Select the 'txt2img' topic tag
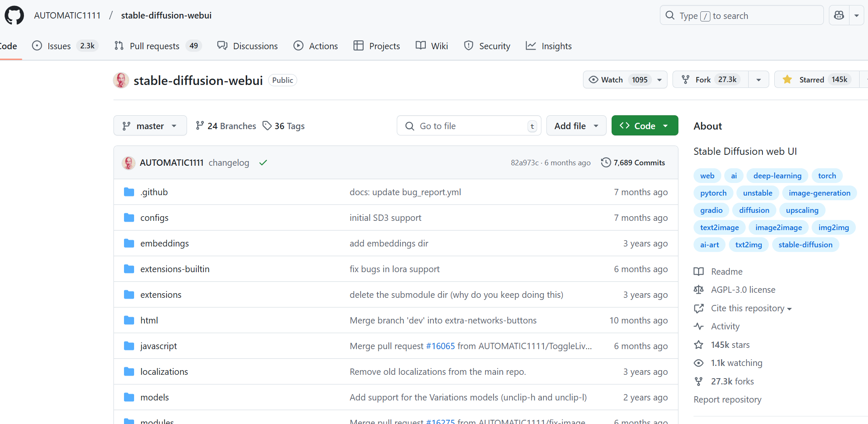Image resolution: width=868 pixels, height=424 pixels. (x=749, y=245)
